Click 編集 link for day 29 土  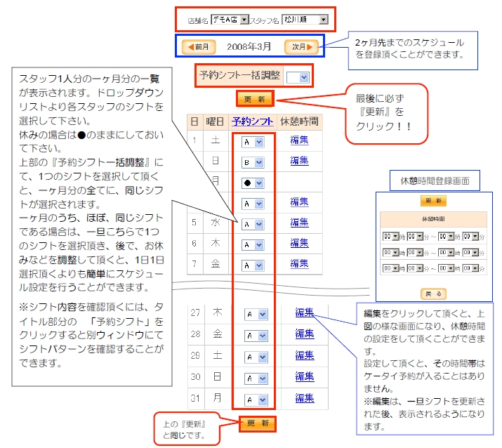coord(304,355)
